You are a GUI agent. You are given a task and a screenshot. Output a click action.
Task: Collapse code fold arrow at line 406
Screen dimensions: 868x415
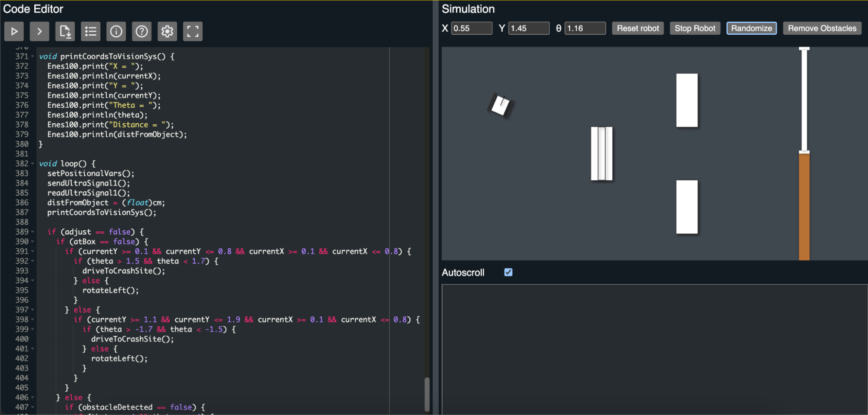(33, 398)
